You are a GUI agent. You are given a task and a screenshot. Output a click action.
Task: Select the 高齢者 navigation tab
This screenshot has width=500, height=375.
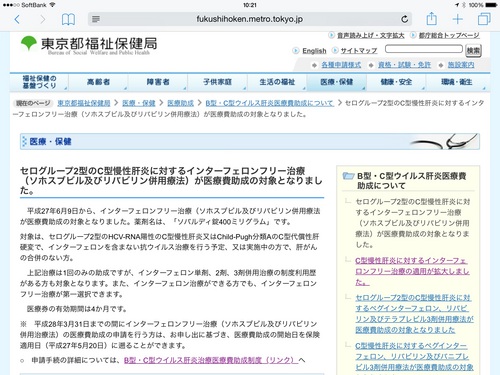pos(98,82)
